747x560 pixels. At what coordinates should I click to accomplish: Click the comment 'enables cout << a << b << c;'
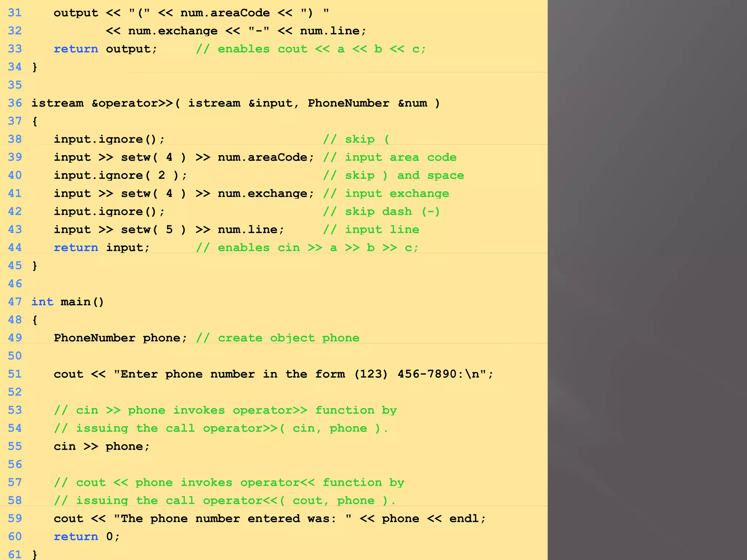coord(322,49)
